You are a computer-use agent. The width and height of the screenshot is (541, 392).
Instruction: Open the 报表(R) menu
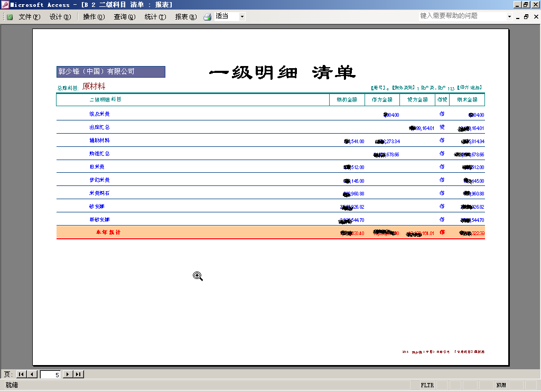click(186, 17)
